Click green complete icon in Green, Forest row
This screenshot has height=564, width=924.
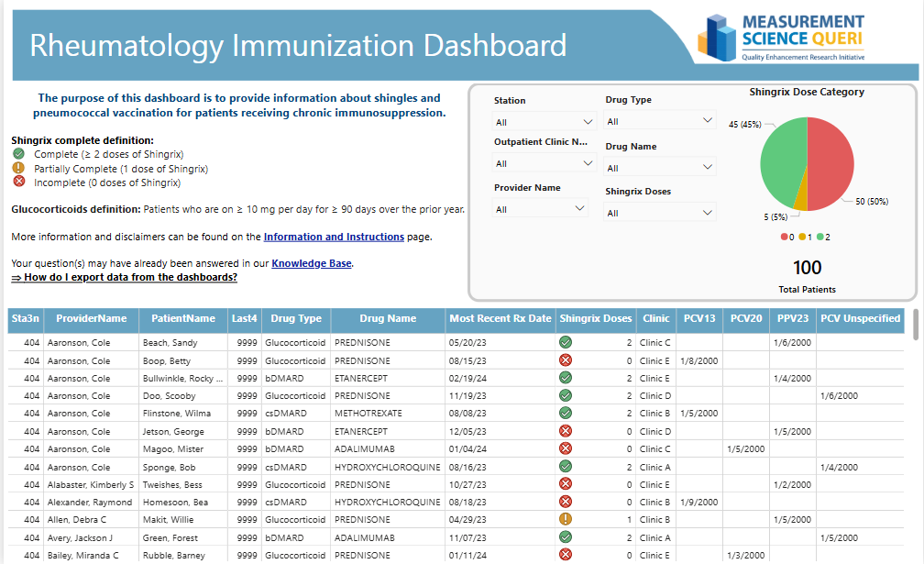point(566,537)
